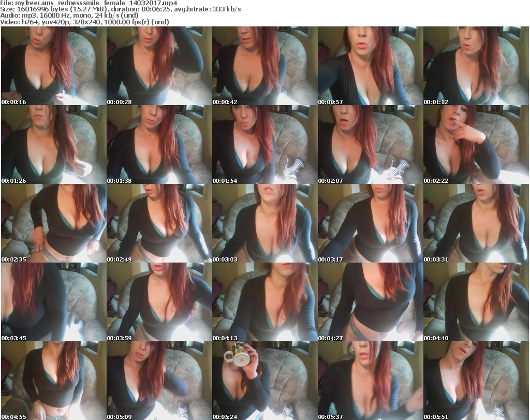Click the 'Video: h264, yuv420p' info line

84,22
